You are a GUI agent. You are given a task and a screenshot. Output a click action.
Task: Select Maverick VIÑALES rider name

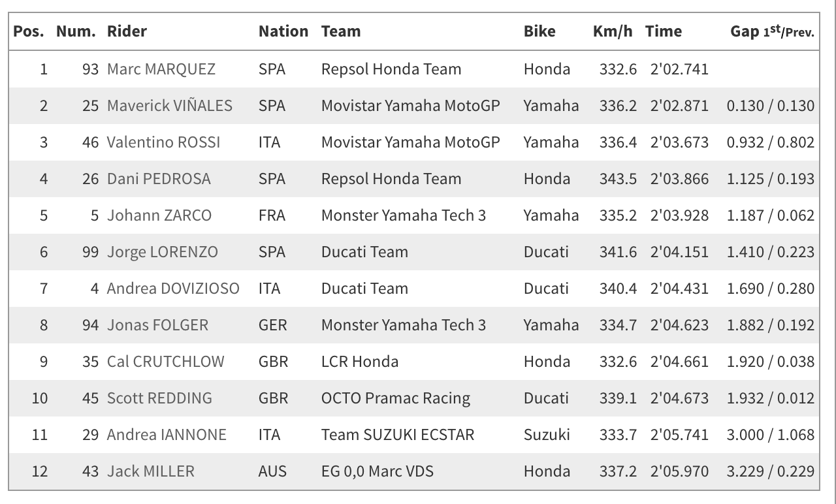(170, 106)
